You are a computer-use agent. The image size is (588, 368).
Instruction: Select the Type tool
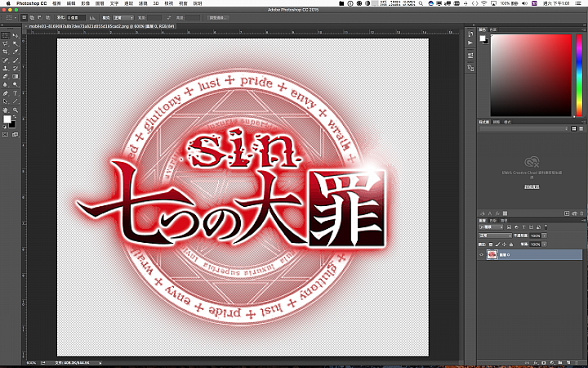click(x=16, y=93)
